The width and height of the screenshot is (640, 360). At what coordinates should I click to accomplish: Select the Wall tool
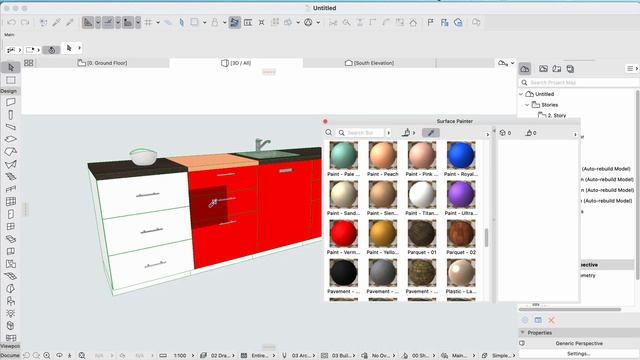[11, 102]
